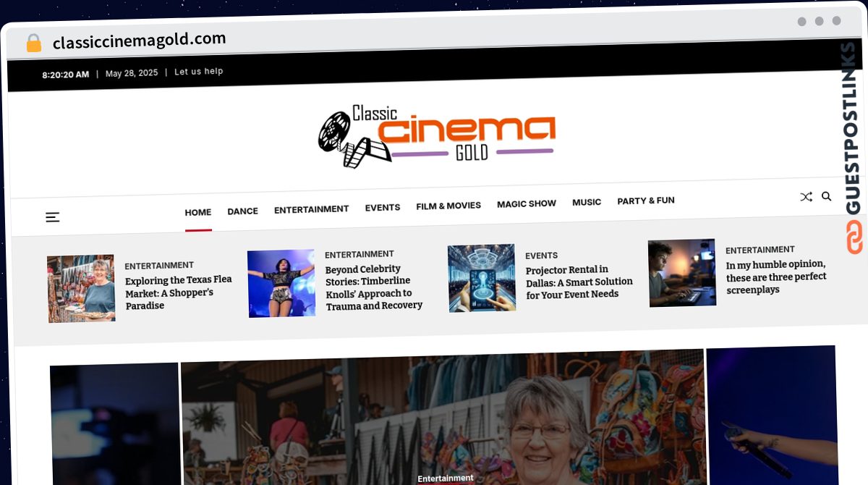The width and height of the screenshot is (868, 485).
Task: Click the man at computer thumbnail
Action: (682, 273)
